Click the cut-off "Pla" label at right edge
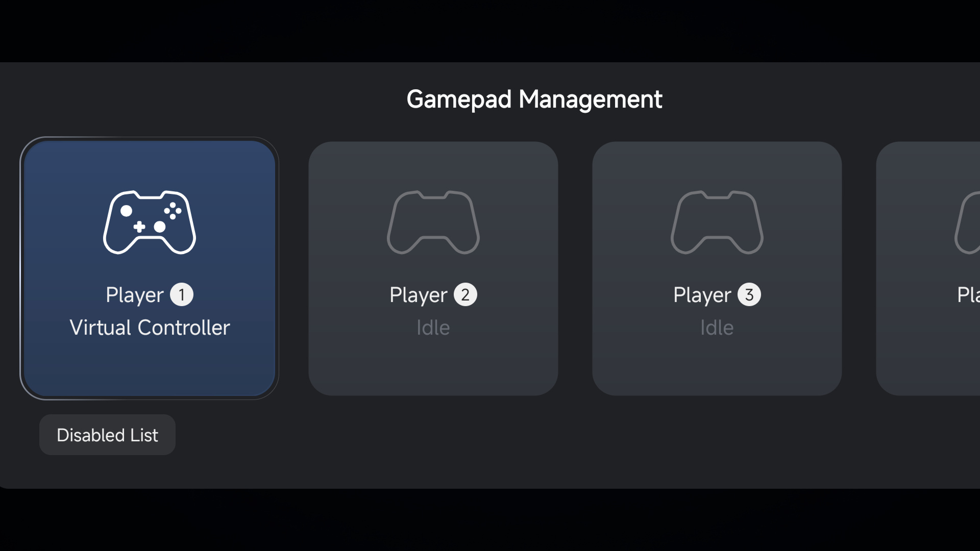 coord(968,295)
